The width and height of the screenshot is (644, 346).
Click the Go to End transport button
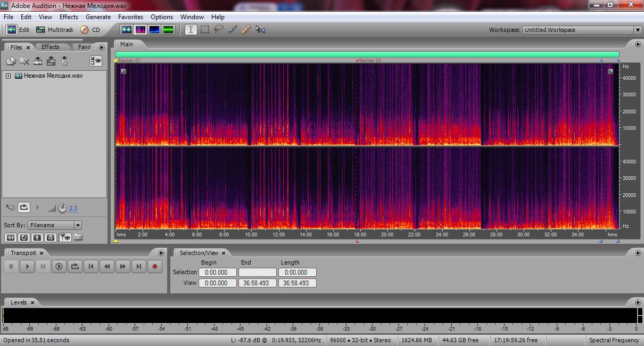click(138, 267)
